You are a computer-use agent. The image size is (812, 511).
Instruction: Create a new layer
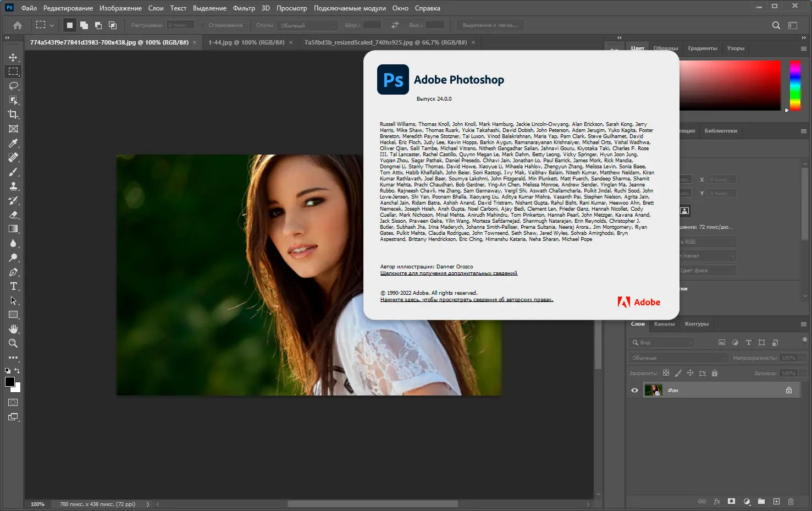[776, 502]
